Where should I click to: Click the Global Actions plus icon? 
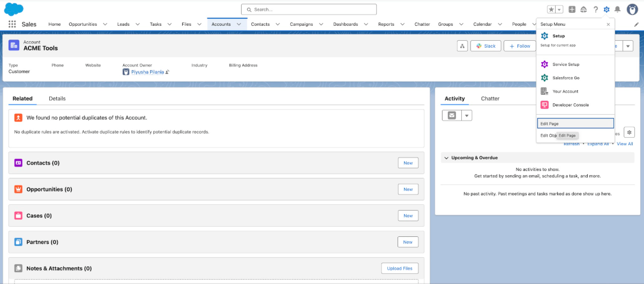(572, 10)
